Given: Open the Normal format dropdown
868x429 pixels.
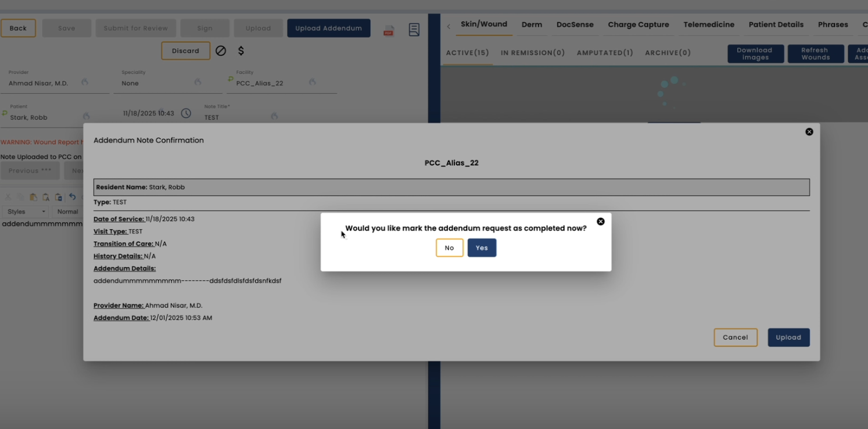Looking at the screenshot, I should click(67, 212).
